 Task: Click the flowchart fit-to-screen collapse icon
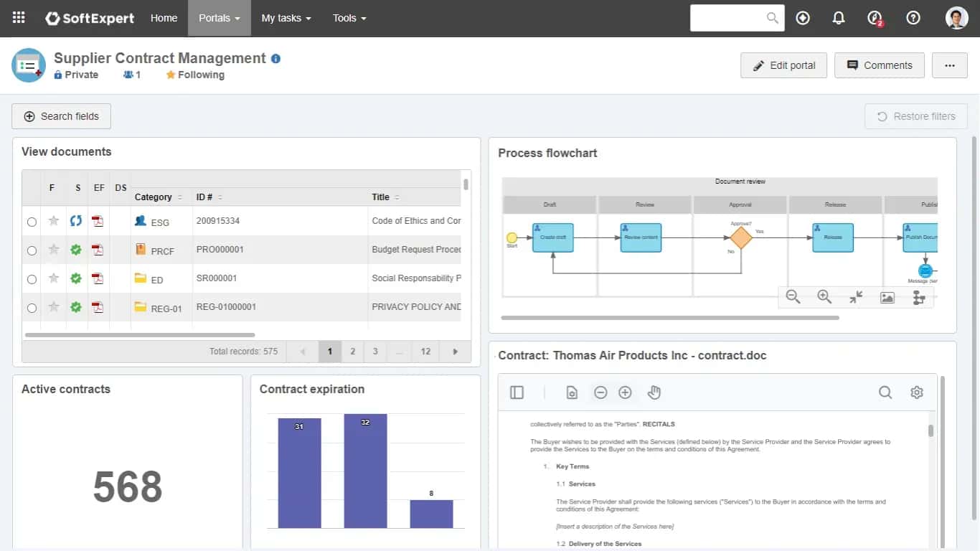click(856, 297)
